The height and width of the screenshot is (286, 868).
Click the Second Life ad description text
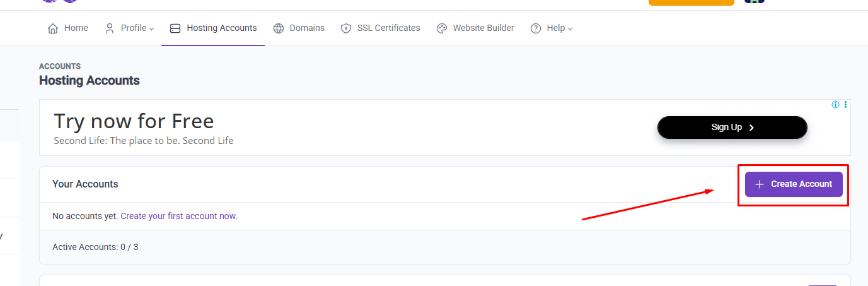(x=144, y=141)
